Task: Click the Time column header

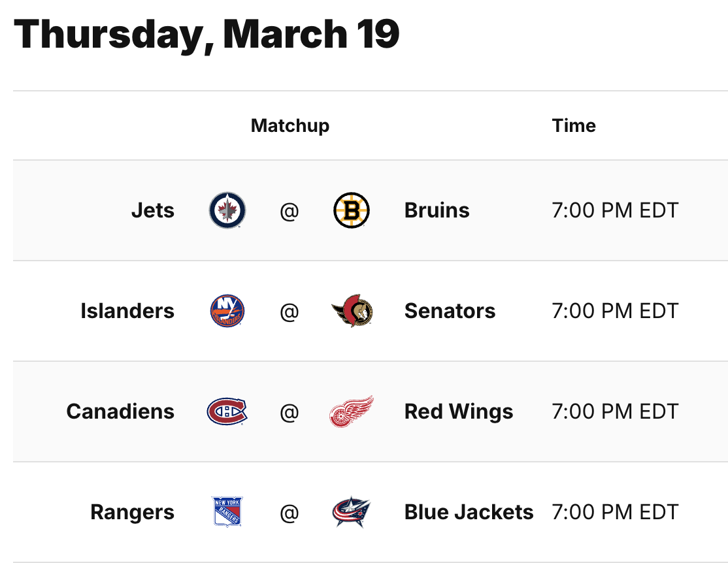Action: (574, 125)
